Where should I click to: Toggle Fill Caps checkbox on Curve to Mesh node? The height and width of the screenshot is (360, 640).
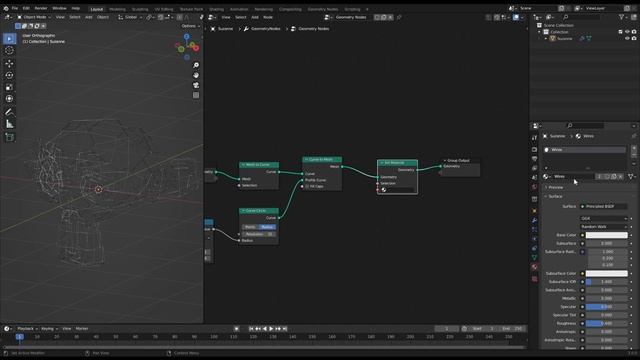coord(307,187)
